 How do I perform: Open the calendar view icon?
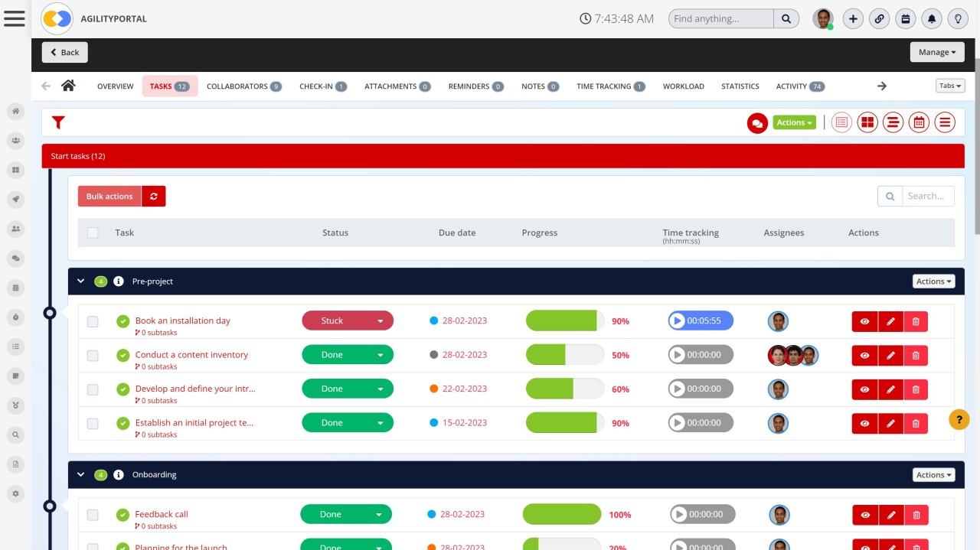919,122
